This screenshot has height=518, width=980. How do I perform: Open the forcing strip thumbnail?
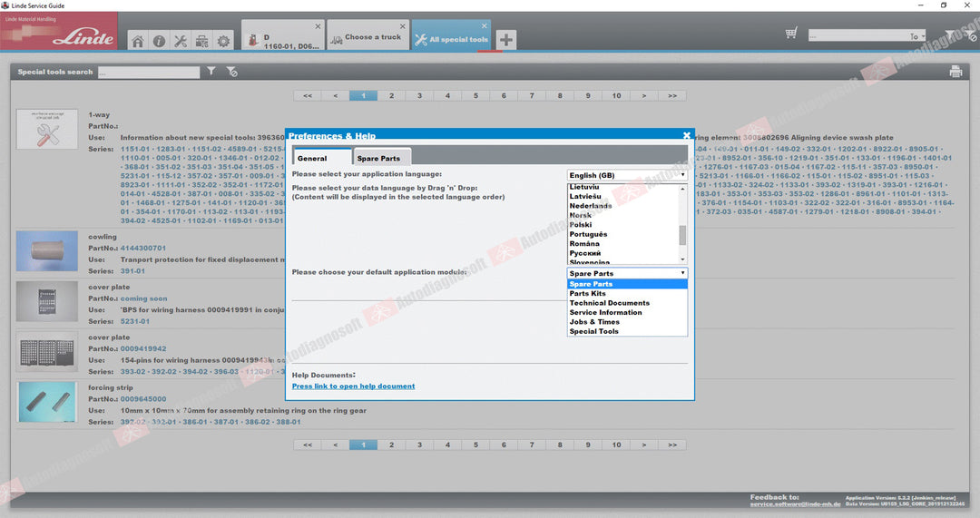pyautogui.click(x=47, y=402)
